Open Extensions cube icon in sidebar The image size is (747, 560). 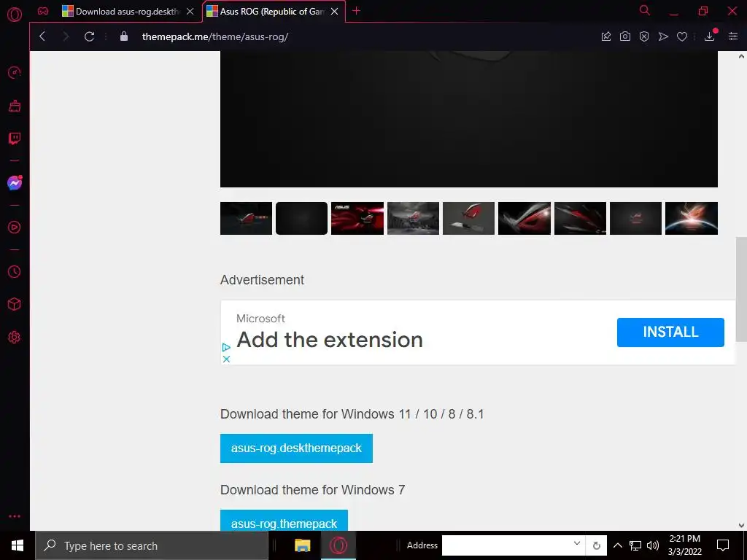click(x=15, y=304)
